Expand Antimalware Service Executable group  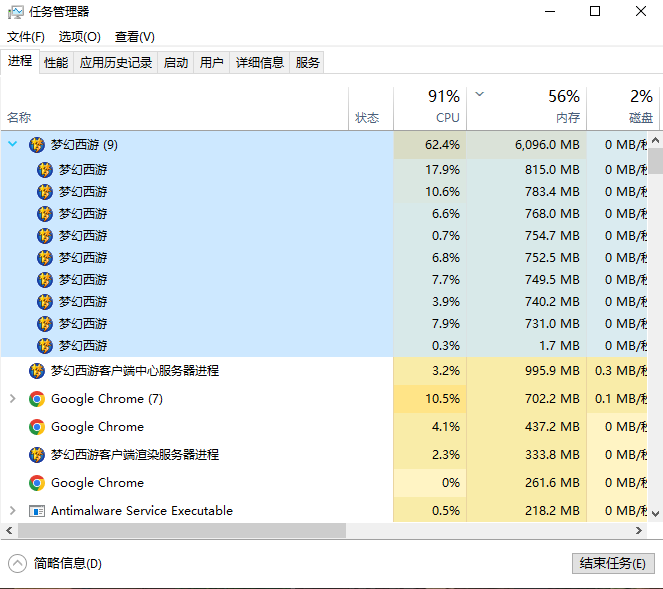coord(13,510)
